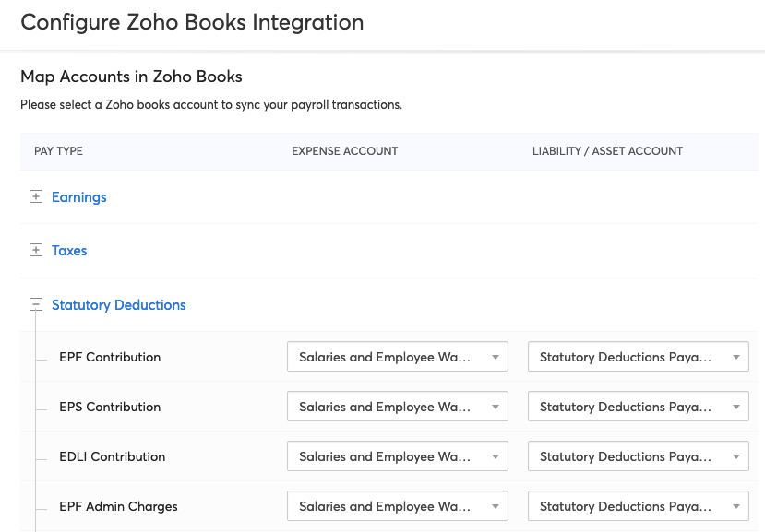Screen dimensions: 765x532
Task: Expand the Earnings section plus icon
Action: coord(36,197)
